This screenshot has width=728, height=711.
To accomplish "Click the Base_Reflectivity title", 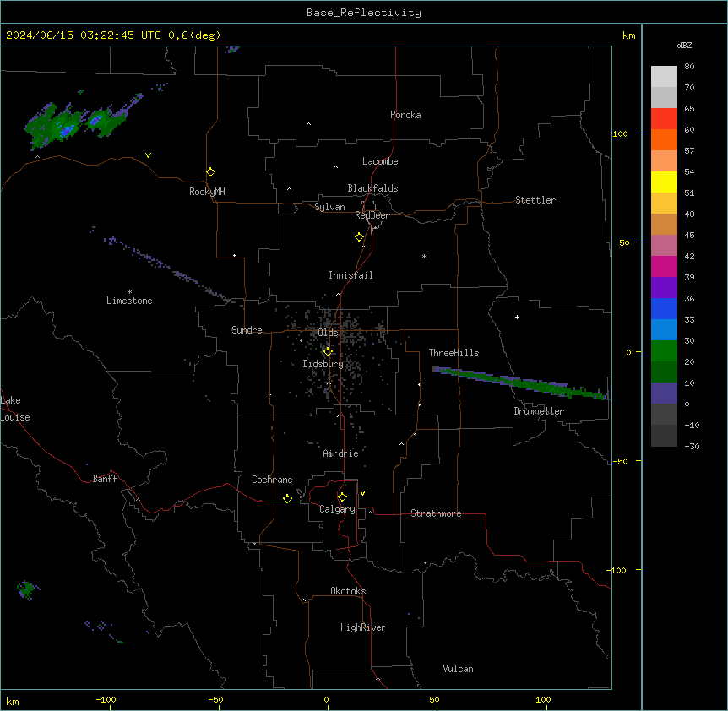I will coord(364,13).
